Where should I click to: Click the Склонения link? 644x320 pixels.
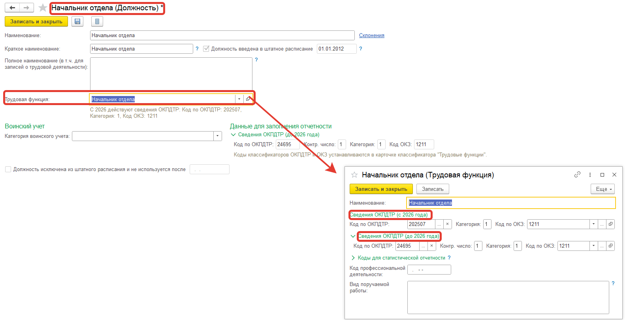click(371, 36)
